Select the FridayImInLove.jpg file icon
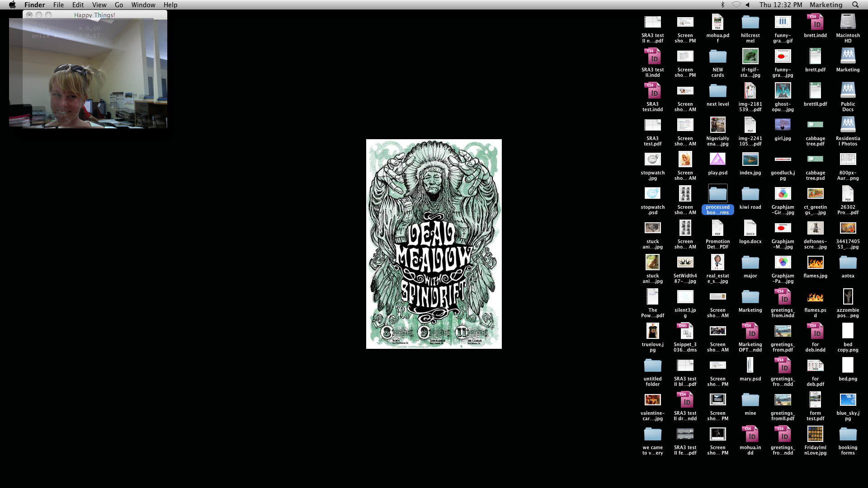Viewport: 868px width, 488px height. tap(815, 434)
